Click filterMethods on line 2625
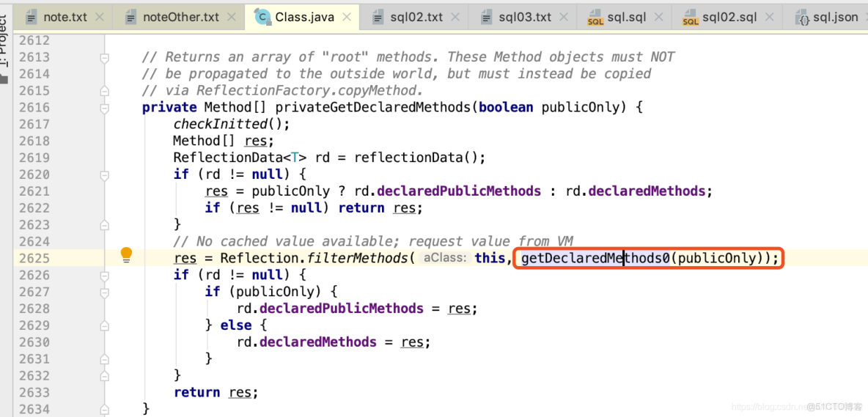This screenshot has width=868, height=417. tap(357, 258)
